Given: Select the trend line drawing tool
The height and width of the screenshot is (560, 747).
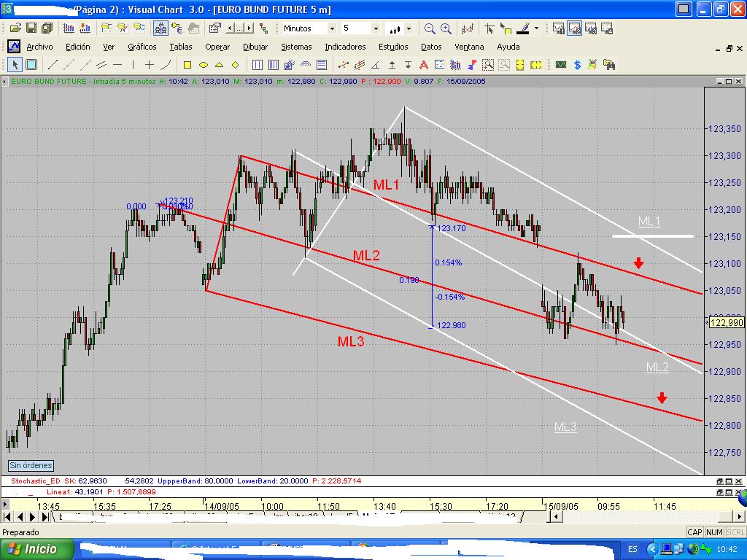Looking at the screenshot, I should coord(53,64).
